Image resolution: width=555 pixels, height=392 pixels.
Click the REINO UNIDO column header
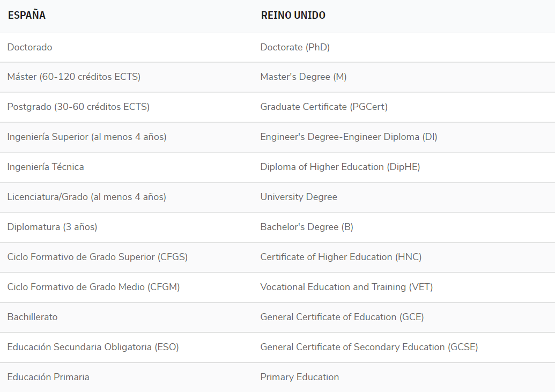(x=293, y=16)
